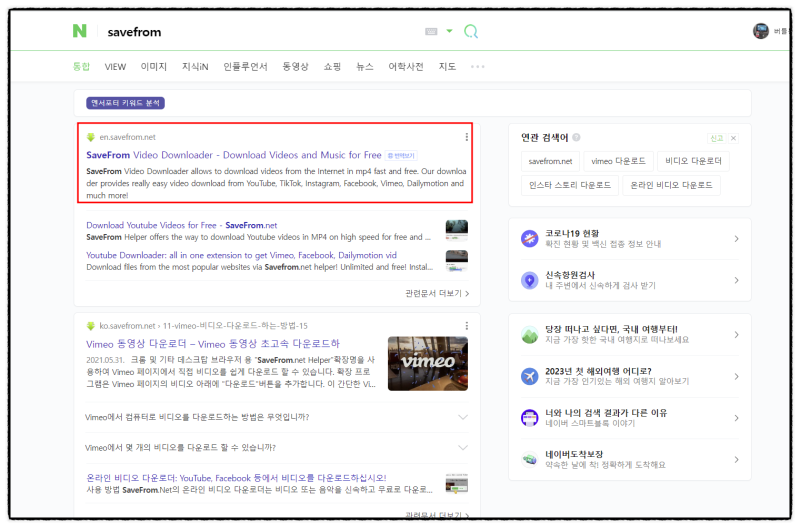Open the en.savefrom.net URL text
The width and height of the screenshot is (800, 528).
[128, 137]
